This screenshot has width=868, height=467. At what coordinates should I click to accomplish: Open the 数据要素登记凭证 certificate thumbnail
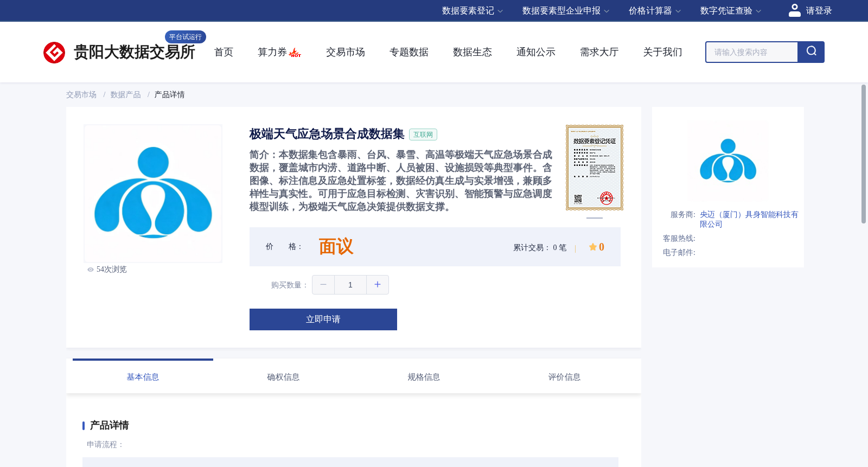coord(595,168)
